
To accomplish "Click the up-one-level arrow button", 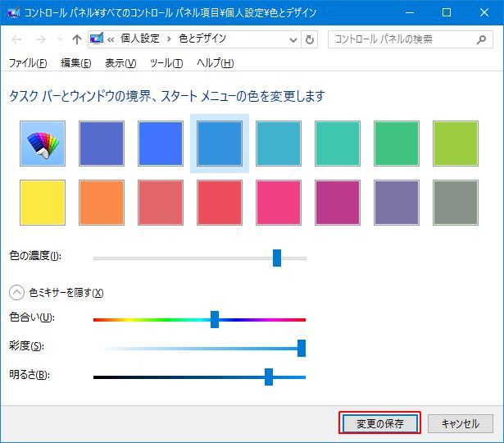I will [76, 39].
